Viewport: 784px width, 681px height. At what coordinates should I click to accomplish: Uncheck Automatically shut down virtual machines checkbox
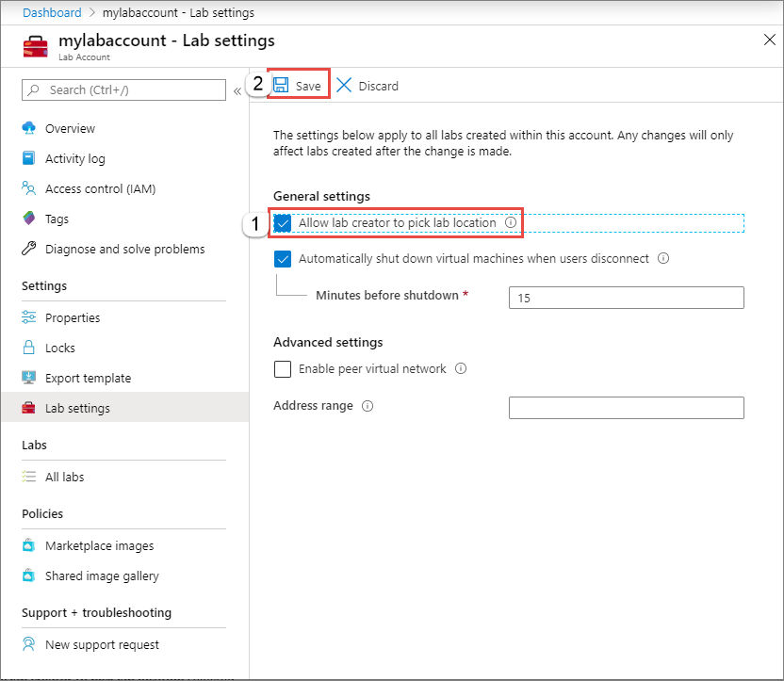(283, 259)
